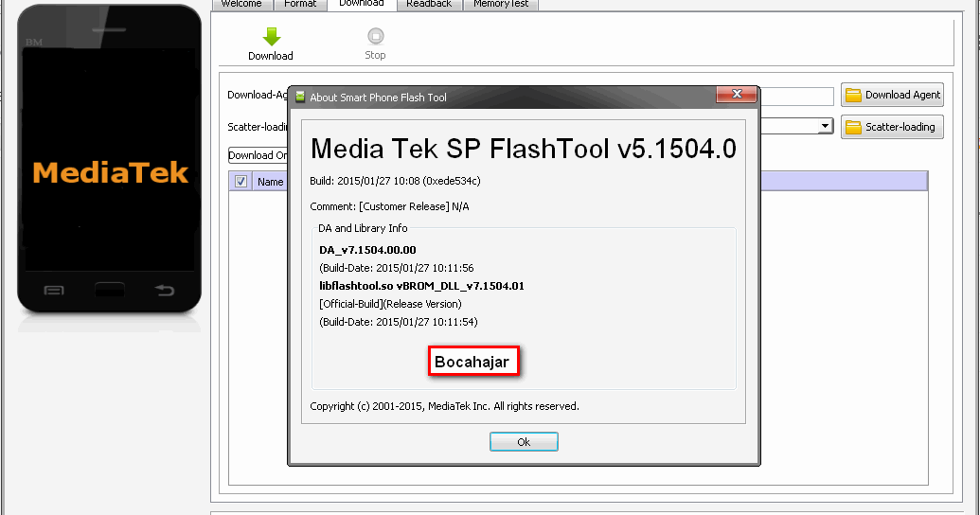
Task: Click the folder icon on Scatter-loading button
Action: point(853,128)
